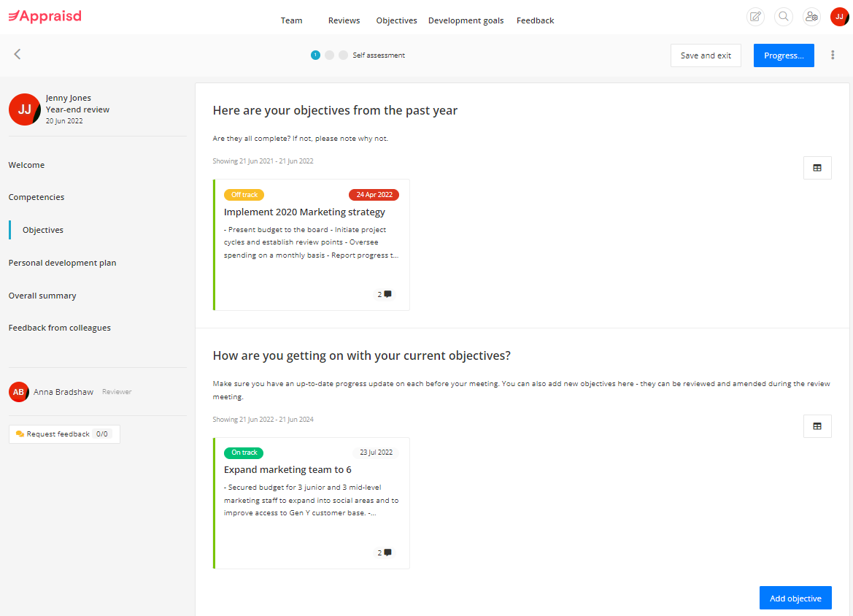Open the user admin settings icon
This screenshot has width=853, height=616.
[x=811, y=16]
